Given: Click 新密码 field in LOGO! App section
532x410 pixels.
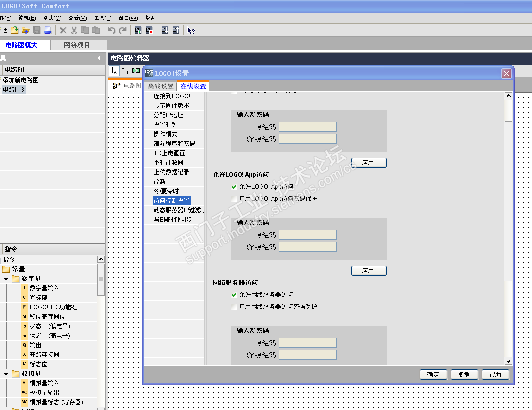Looking at the screenshot, I should tap(308, 235).
